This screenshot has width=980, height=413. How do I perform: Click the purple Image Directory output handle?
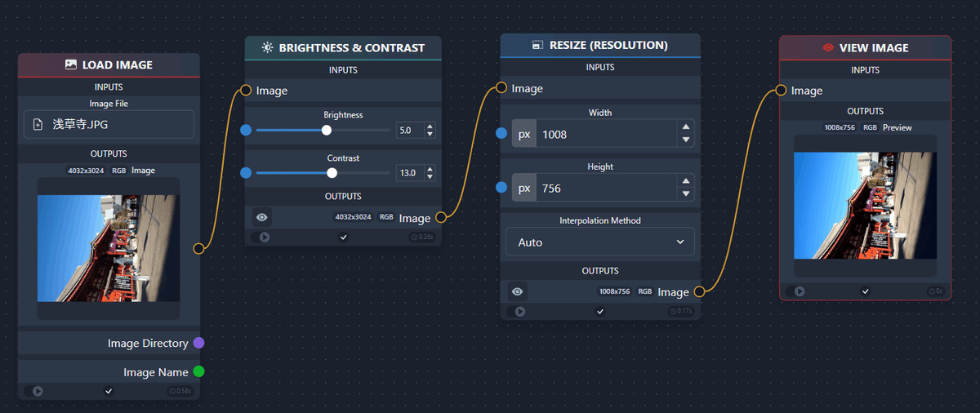click(198, 343)
